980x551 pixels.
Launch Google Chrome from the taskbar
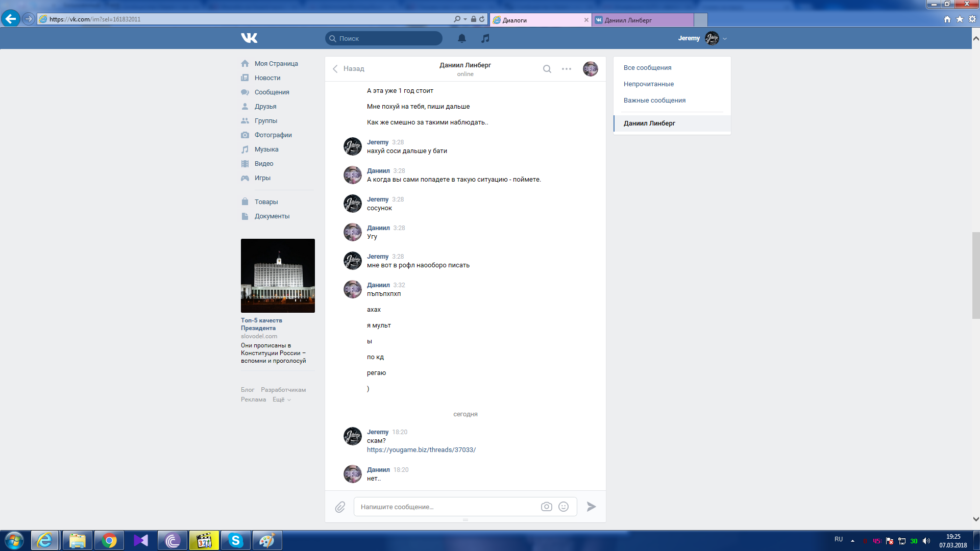click(109, 540)
